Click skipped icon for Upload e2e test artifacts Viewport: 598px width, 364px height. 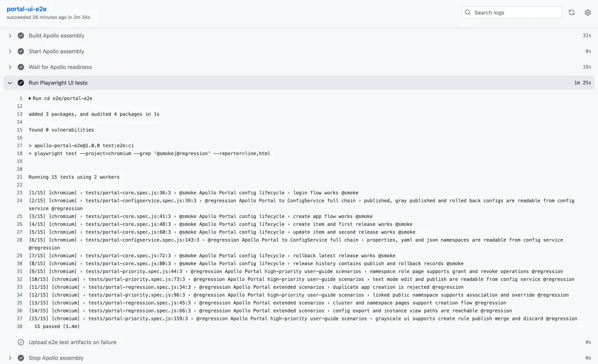click(21, 342)
